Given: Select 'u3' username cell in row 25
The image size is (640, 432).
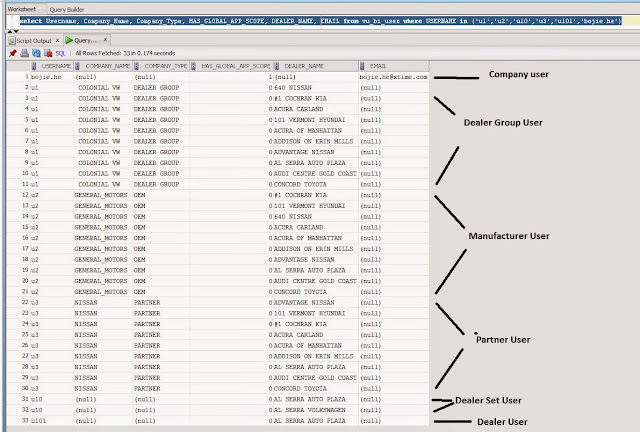Looking at the screenshot, I should click(52, 335).
